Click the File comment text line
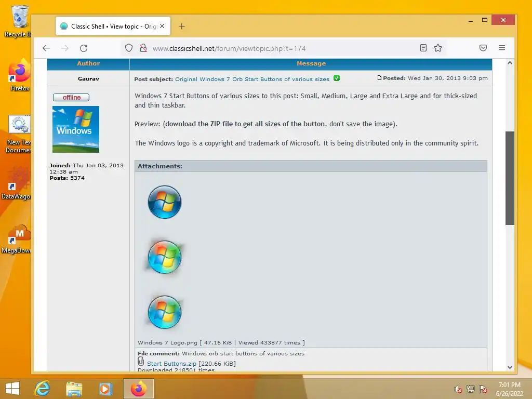Image resolution: width=532 pixels, height=399 pixels. tap(221, 353)
